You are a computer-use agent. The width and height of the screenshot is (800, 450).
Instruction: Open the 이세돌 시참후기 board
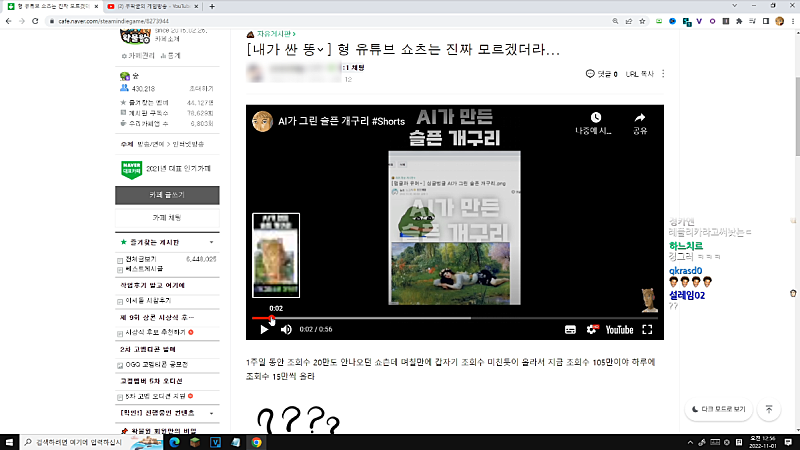pyautogui.click(x=148, y=301)
